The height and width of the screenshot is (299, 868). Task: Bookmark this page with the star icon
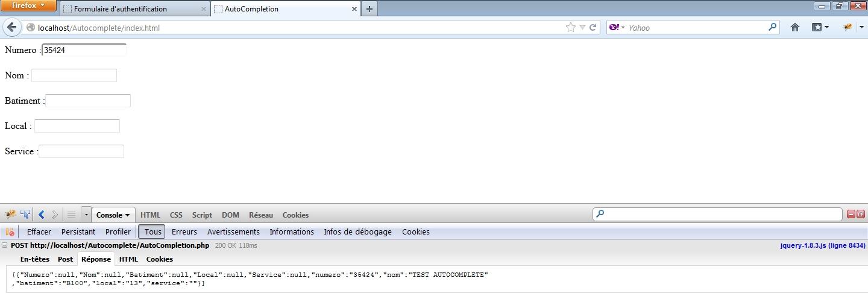(x=570, y=27)
